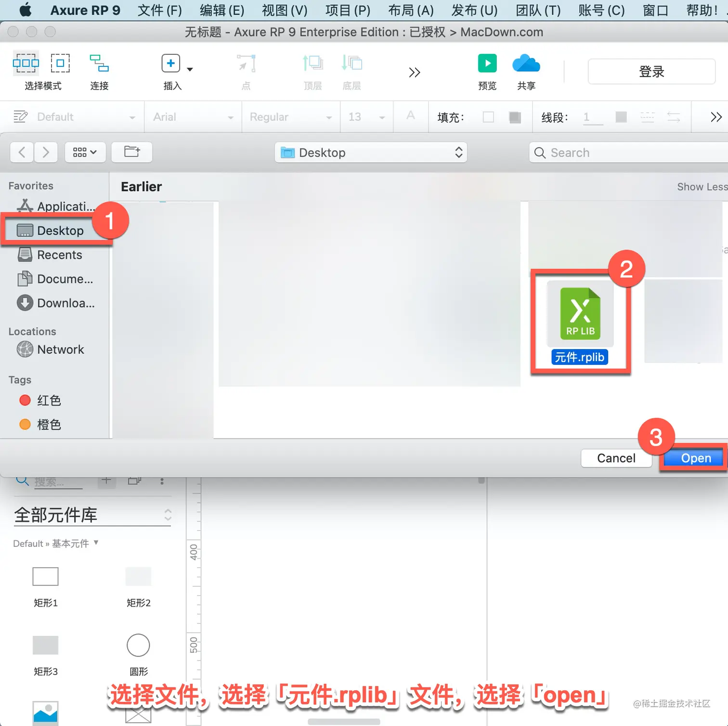
Task: Select the 选择模式 intersect selection mode icon
Action: [26, 63]
